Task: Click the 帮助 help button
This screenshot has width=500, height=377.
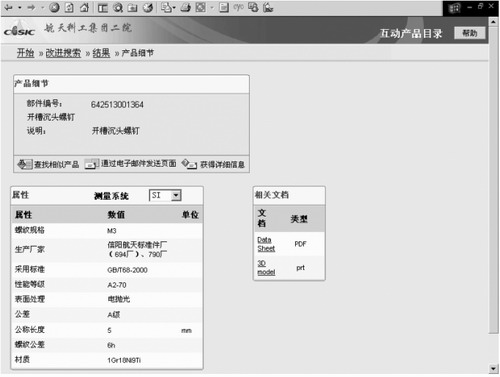Action: point(470,33)
